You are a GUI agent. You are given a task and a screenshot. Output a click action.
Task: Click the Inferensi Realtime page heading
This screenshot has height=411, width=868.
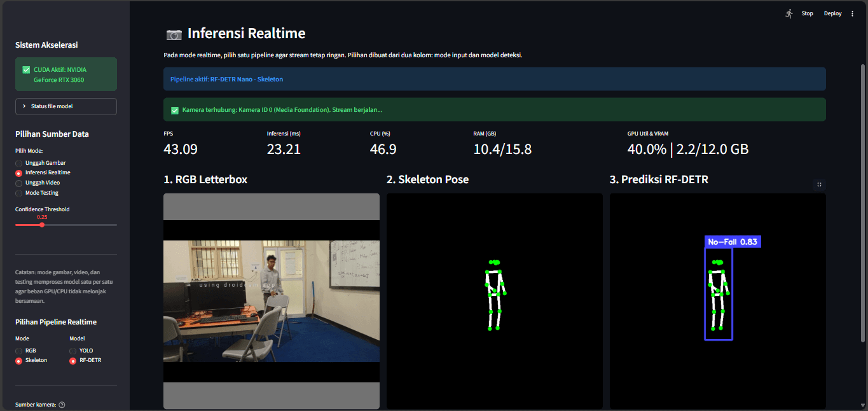pyautogui.click(x=246, y=34)
